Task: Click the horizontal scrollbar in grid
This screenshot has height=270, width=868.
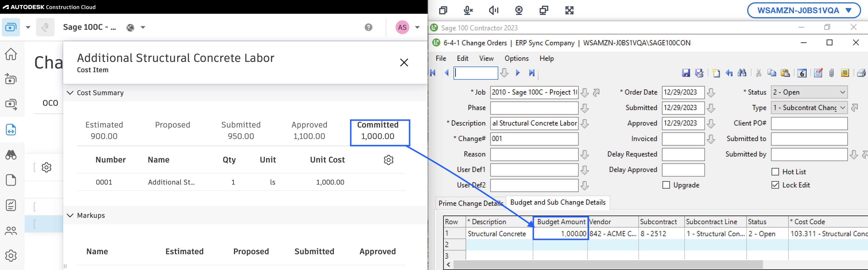Action: tap(608, 265)
